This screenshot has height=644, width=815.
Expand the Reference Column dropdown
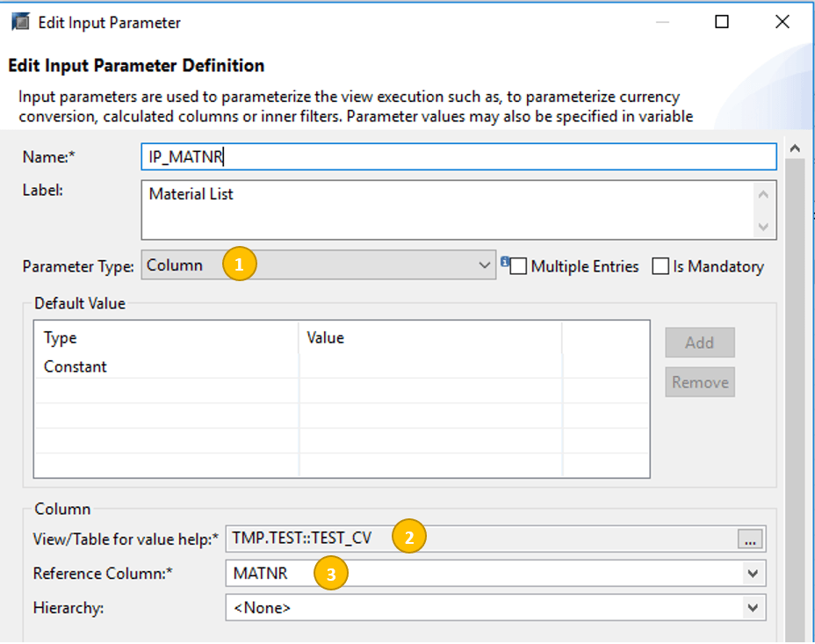752,574
